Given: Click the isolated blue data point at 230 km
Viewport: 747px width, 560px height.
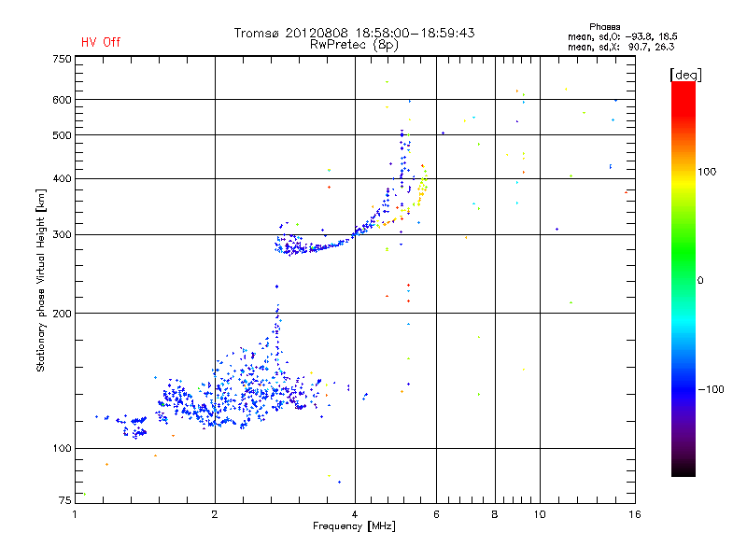Looking at the screenshot, I should click(276, 287).
